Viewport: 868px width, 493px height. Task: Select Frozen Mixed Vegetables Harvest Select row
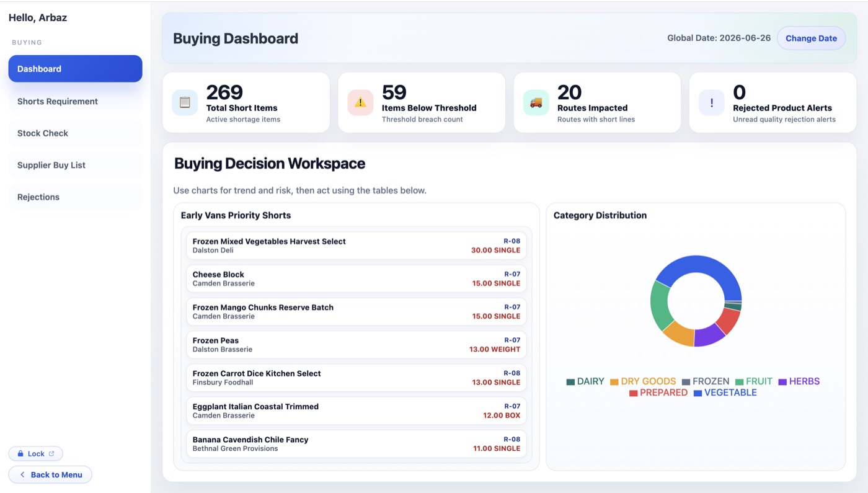click(x=356, y=246)
